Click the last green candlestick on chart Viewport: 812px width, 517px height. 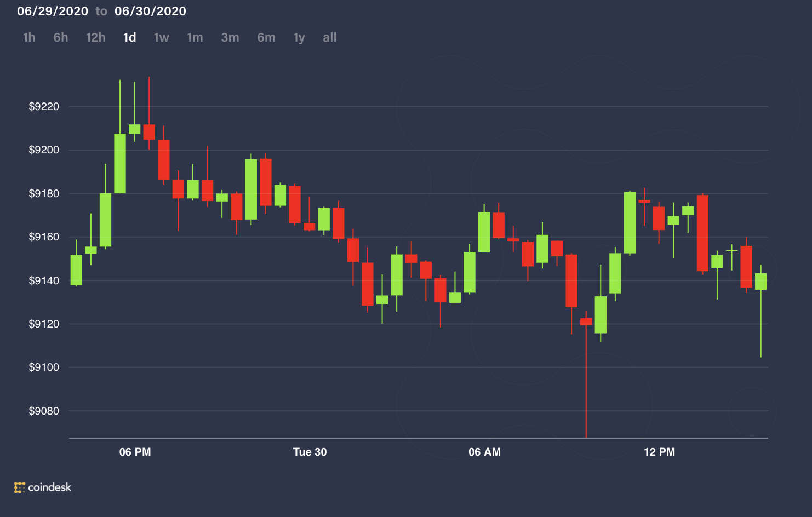pyautogui.click(x=760, y=282)
